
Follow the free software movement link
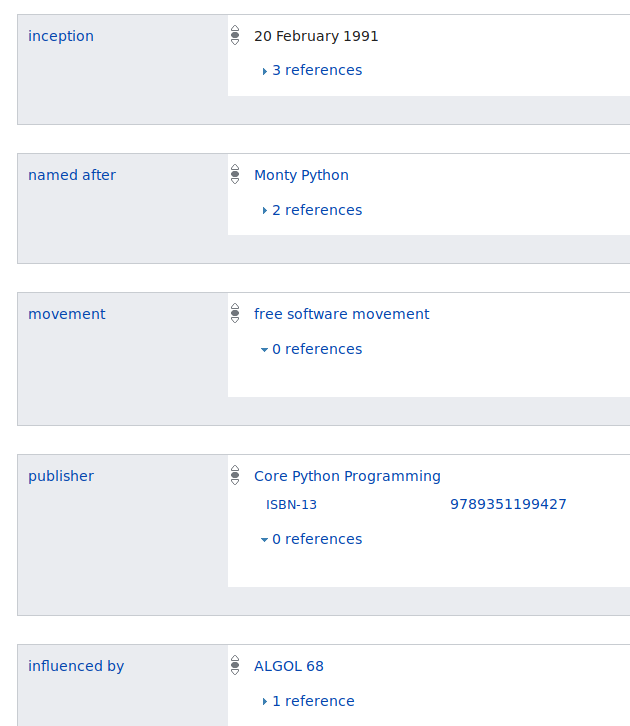tap(341, 314)
